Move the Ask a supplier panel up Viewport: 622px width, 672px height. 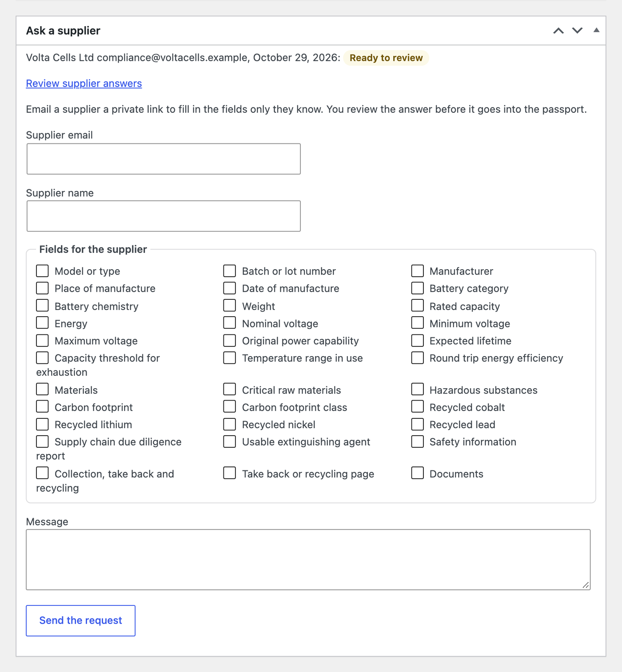coord(558,31)
